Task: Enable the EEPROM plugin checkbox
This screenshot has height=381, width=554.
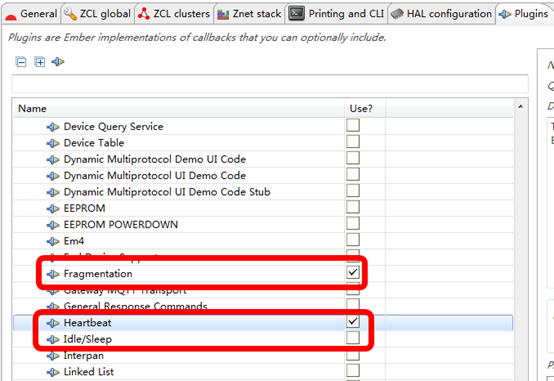Action: pyautogui.click(x=353, y=207)
